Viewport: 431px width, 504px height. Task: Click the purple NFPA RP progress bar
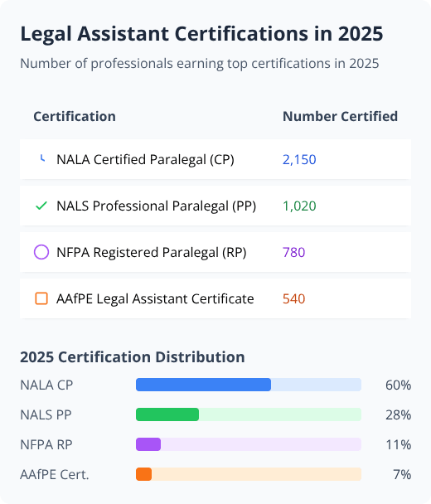[x=249, y=444]
